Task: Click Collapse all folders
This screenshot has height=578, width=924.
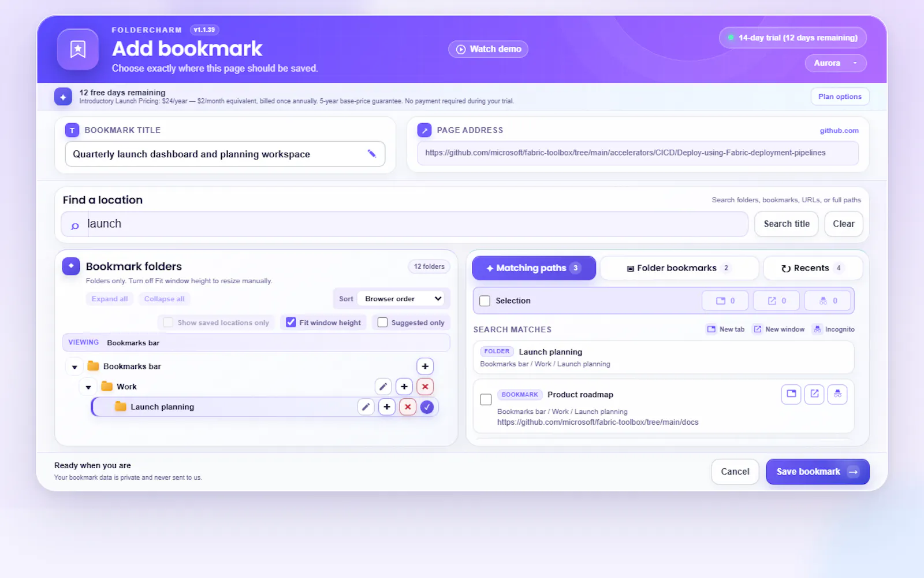Action: tap(165, 299)
